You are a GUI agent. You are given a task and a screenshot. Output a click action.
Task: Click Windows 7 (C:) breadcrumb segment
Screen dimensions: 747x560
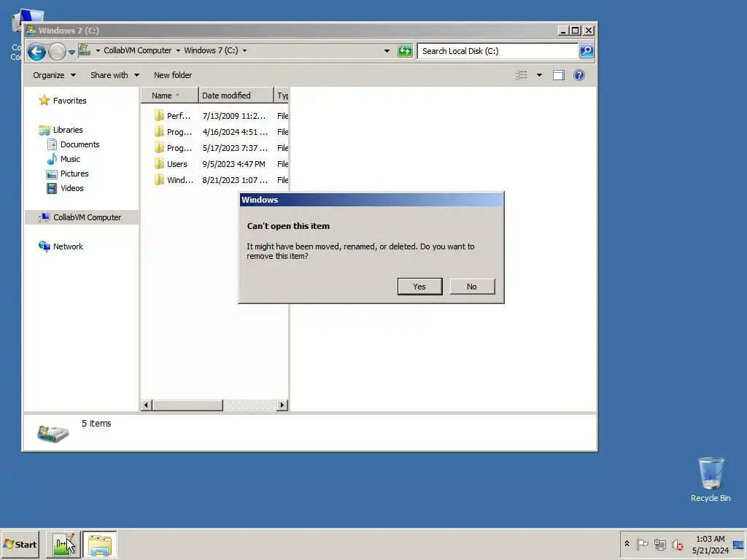tap(211, 50)
